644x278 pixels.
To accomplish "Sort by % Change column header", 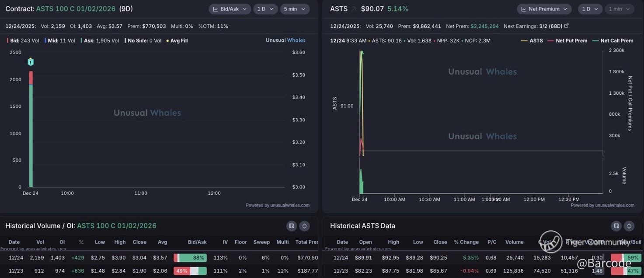I will [466, 242].
